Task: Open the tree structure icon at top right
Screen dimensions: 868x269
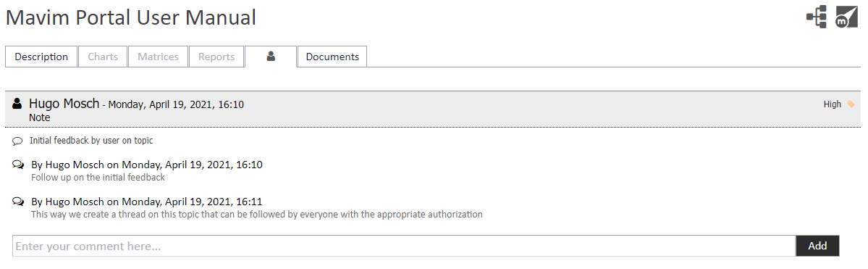Action: (x=817, y=17)
